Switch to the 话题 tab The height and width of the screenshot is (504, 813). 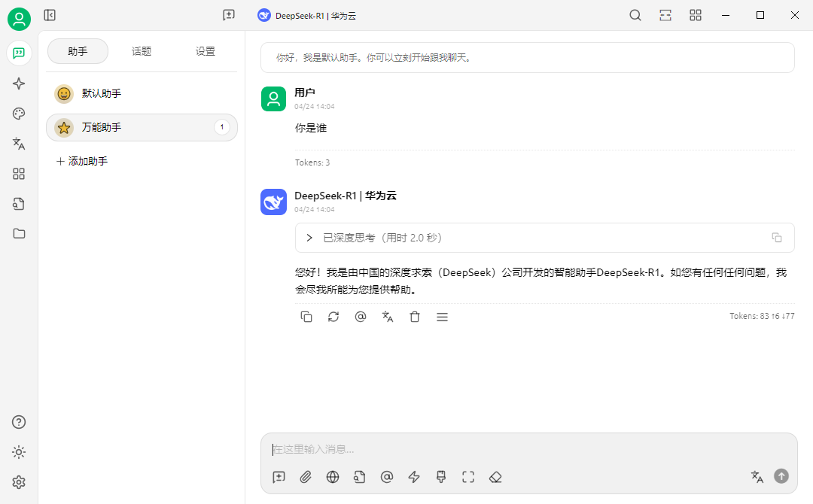[142, 51]
